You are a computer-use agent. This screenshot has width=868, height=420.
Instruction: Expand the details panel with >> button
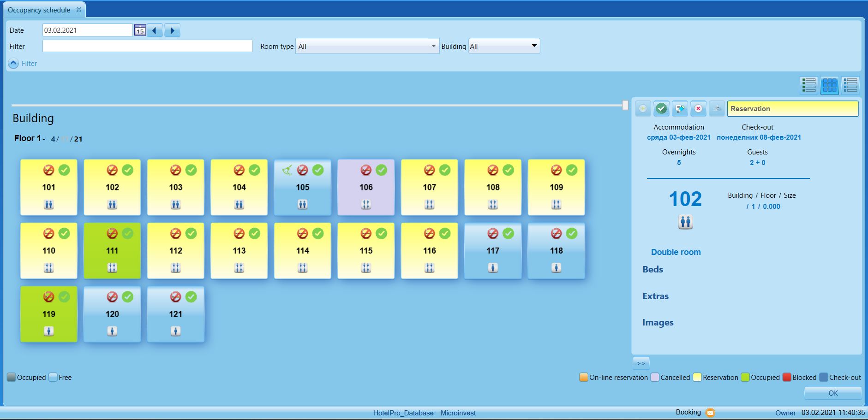pos(641,363)
